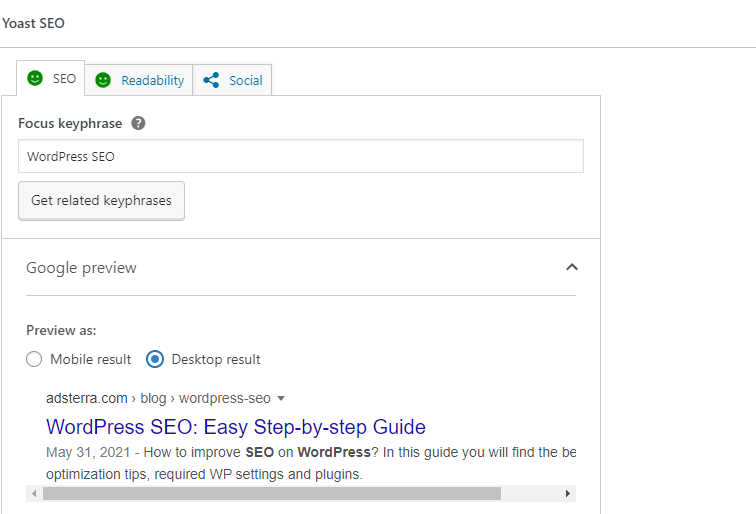Image resolution: width=756 pixels, height=514 pixels.
Task: Click the scrollbar left arrow
Action: point(34,494)
